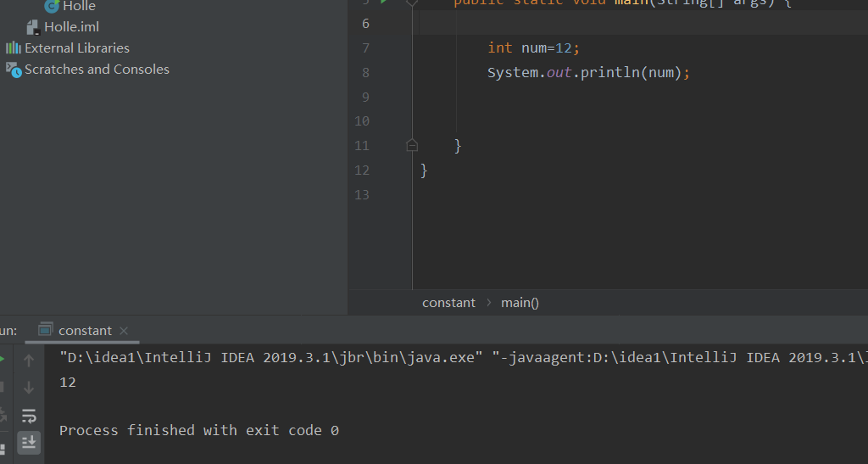Click the value 12 in 'num=12'
The image size is (868, 464).
pos(564,48)
